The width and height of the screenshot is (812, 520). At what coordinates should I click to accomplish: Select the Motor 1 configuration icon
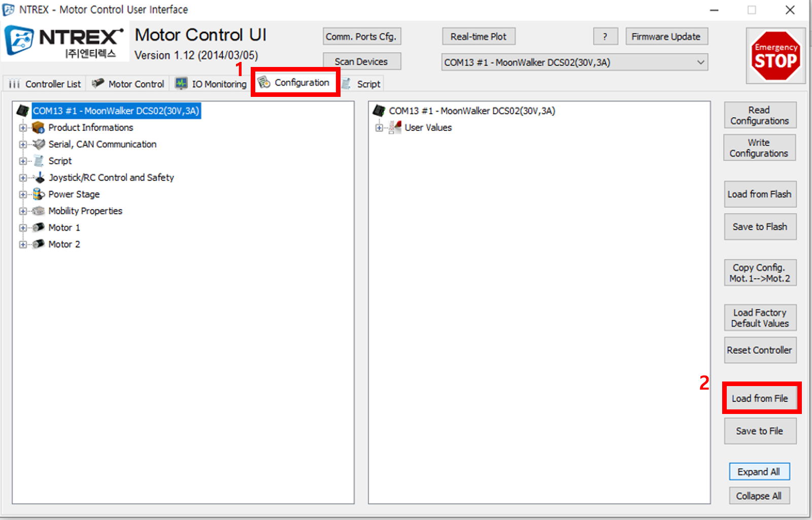[x=39, y=227]
